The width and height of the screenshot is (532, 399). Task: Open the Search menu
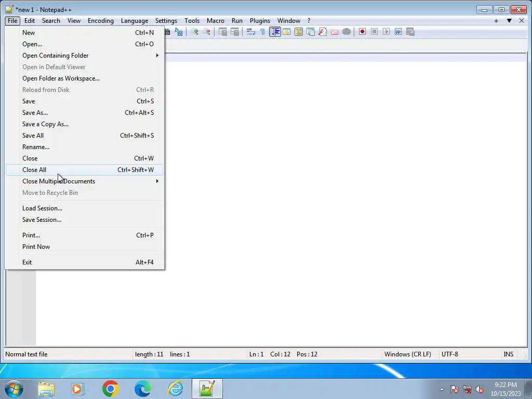click(x=51, y=21)
